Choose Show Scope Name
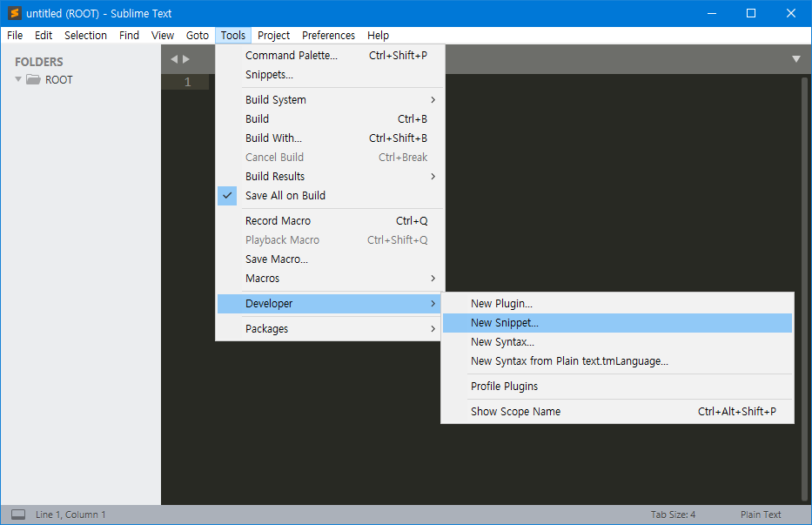Viewport: 812px width, 525px height. click(x=617, y=412)
